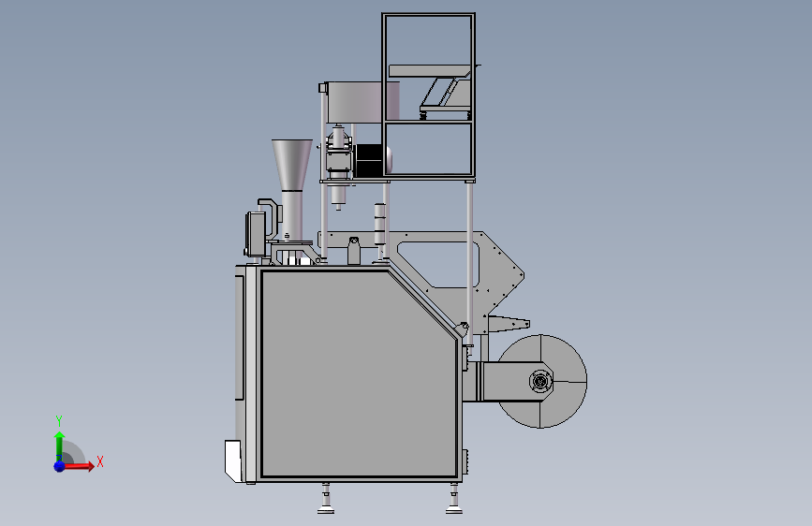Select the white discharge chute at bottom left
Screen dimensions: 812x526
[233, 460]
